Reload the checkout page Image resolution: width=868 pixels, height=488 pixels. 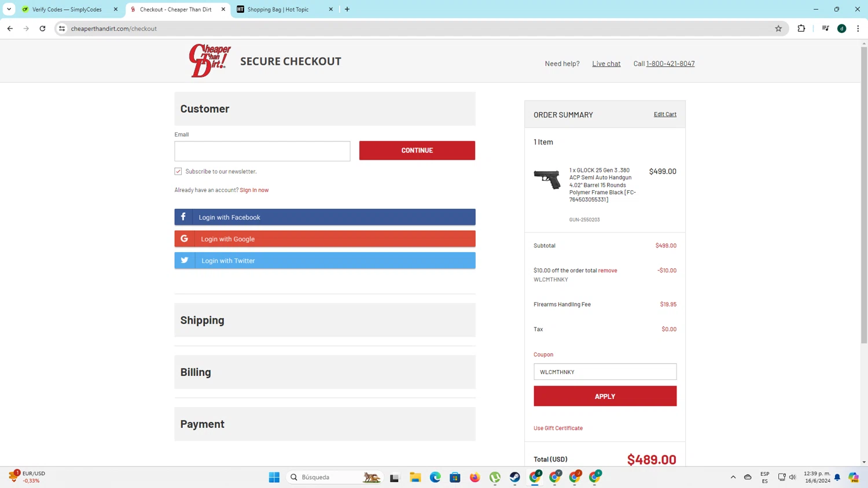point(42,28)
